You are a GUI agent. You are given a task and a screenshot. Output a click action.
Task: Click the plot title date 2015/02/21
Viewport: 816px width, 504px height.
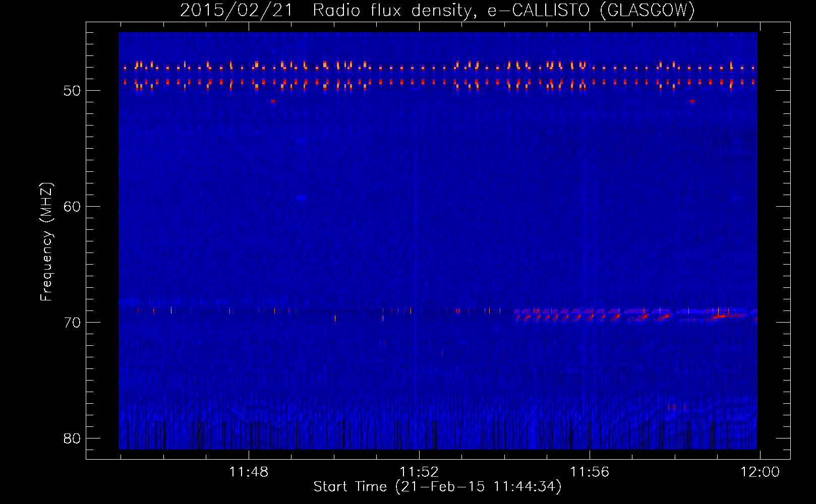click(x=237, y=10)
